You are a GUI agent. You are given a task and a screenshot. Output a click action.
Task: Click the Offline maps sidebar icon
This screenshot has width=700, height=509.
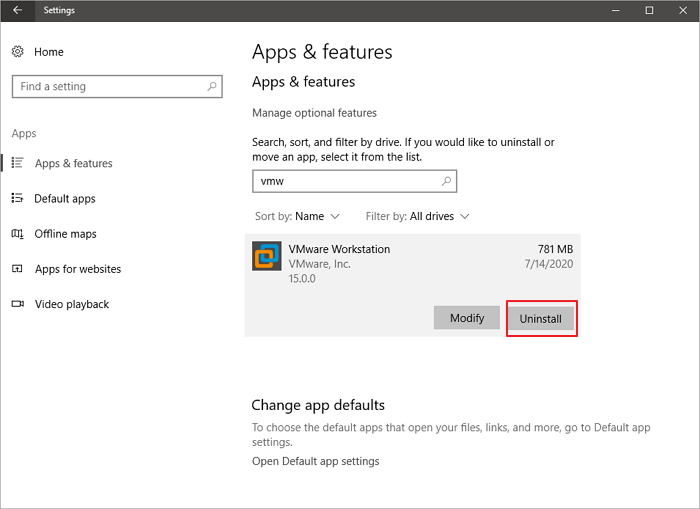(18, 234)
